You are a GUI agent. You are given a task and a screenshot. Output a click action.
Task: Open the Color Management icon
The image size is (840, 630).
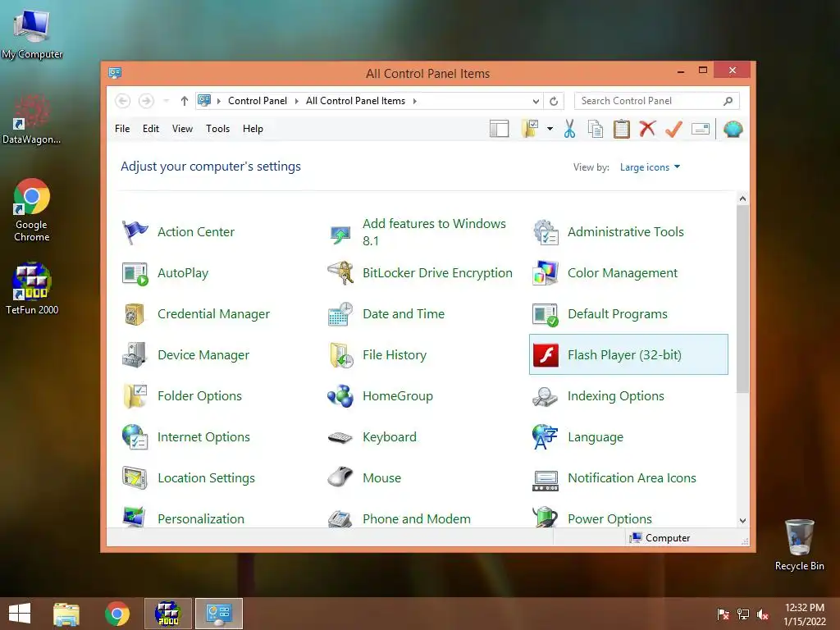546,273
